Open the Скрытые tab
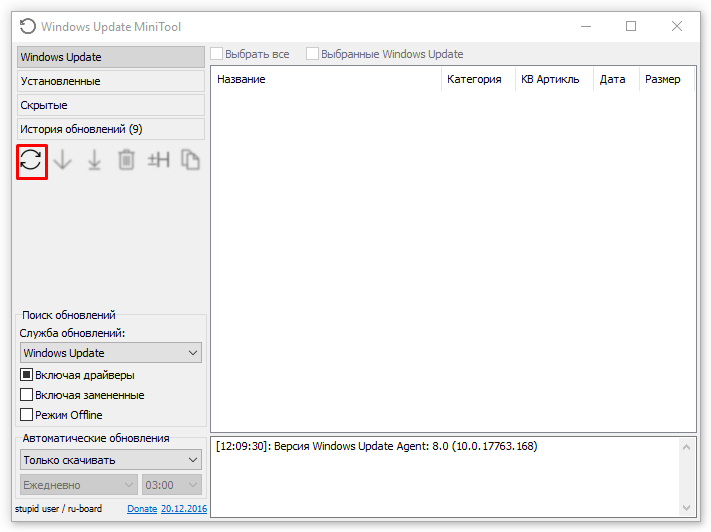This screenshot has width=711, height=532. click(x=111, y=105)
